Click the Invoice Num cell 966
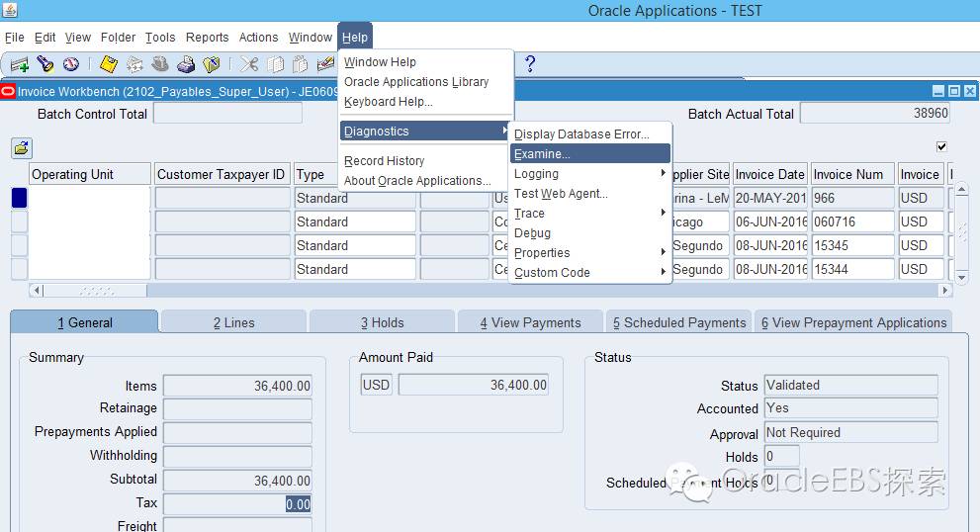This screenshot has width=980, height=532. pyautogui.click(x=852, y=198)
